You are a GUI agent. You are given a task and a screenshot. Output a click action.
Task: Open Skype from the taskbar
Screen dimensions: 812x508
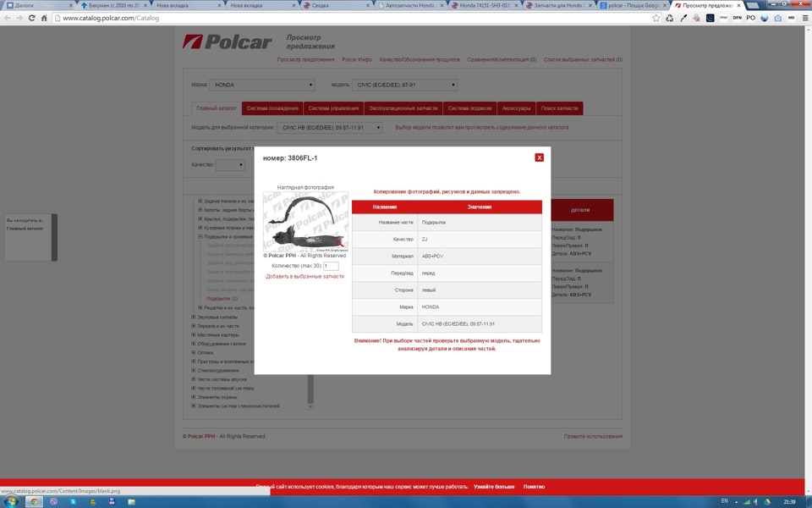click(x=73, y=502)
